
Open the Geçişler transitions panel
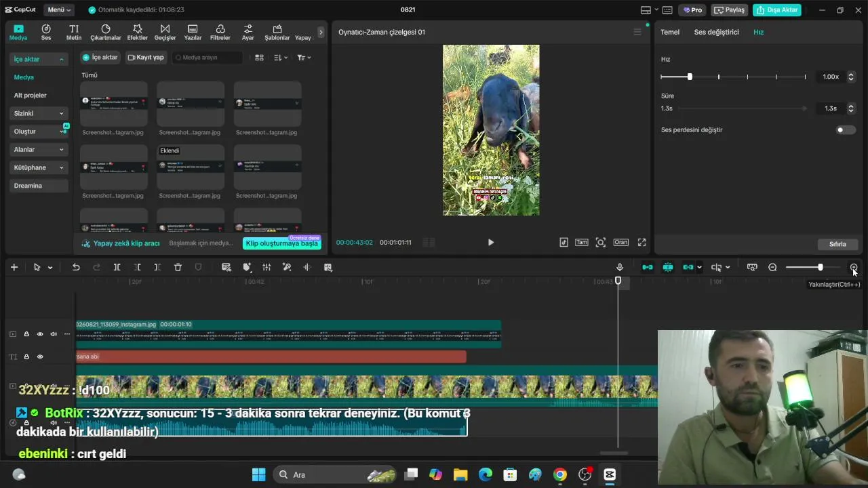pyautogui.click(x=165, y=32)
